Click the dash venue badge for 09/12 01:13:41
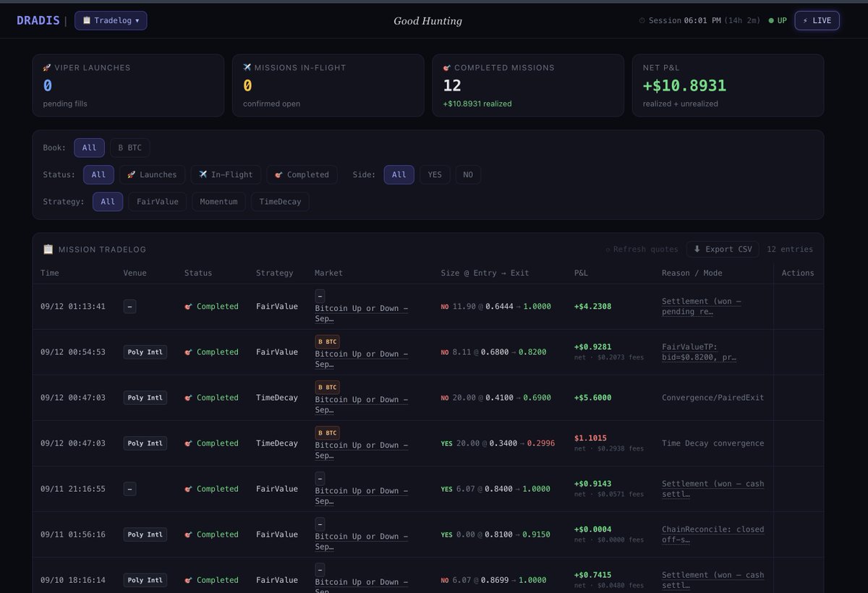The image size is (868, 593). pos(129,307)
